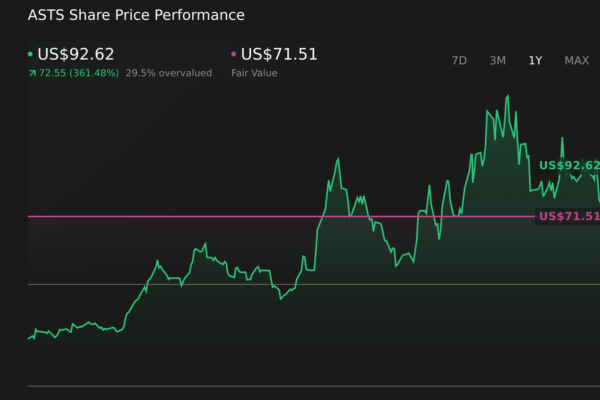Click the Fair Value caption
The image size is (600, 400).
(x=254, y=73)
